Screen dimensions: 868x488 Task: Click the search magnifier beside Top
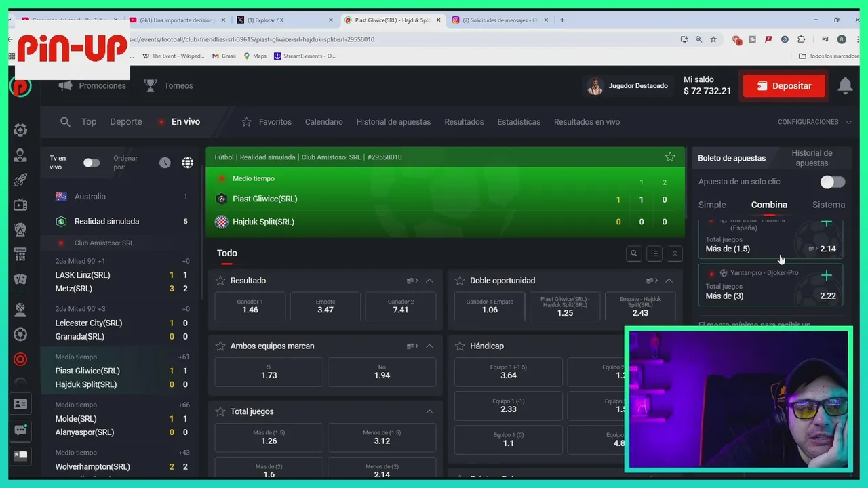pos(65,122)
